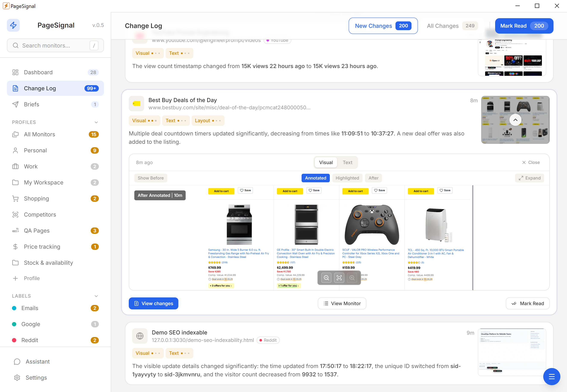Click the QA Pages icon
The image size is (567, 392).
(15, 231)
